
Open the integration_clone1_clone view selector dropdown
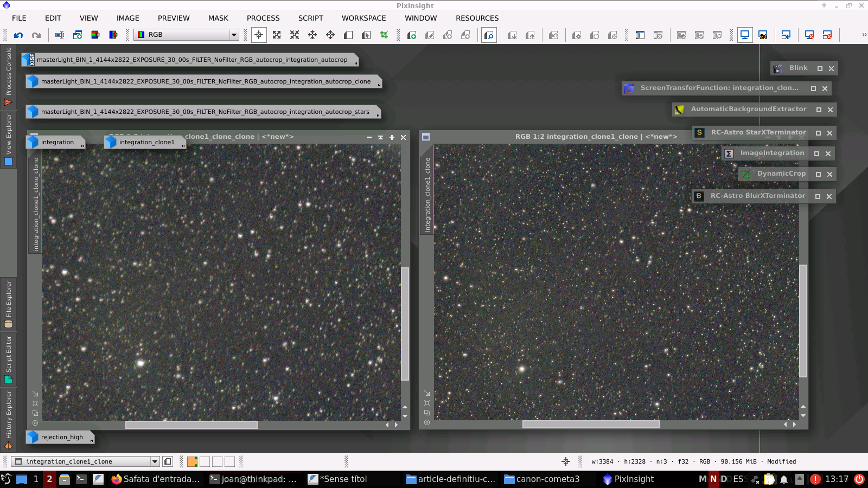tap(155, 462)
